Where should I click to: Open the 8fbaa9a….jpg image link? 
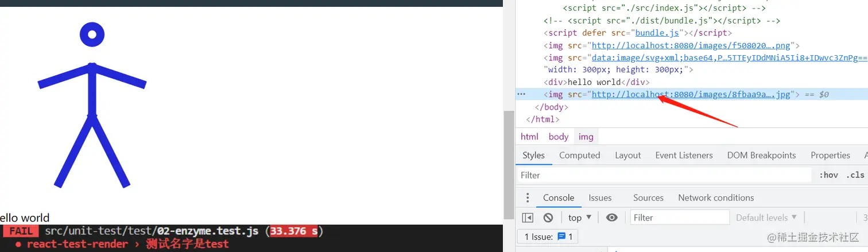[691, 94]
